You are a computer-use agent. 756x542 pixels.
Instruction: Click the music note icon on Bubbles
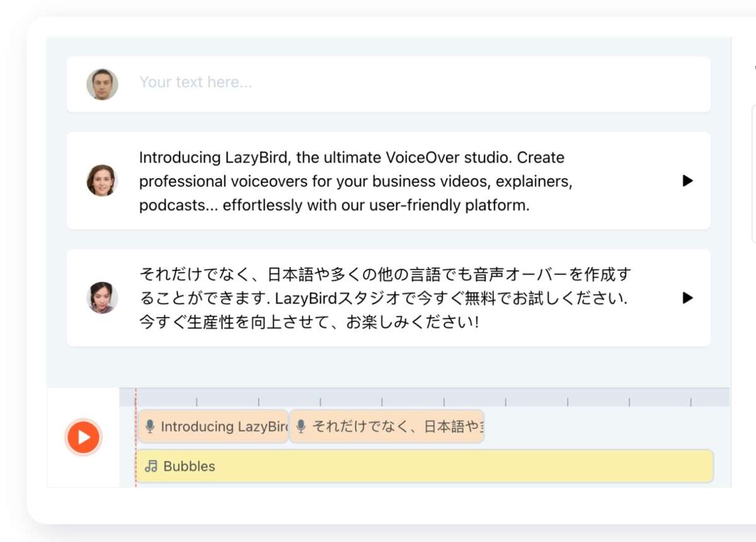pyautogui.click(x=151, y=466)
